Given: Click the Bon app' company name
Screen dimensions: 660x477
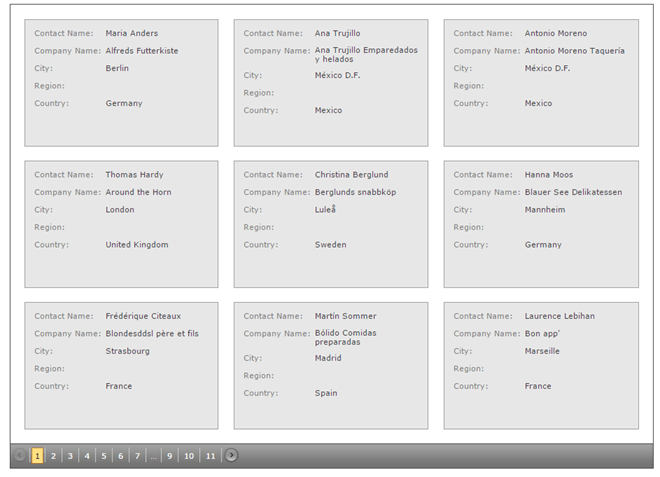Looking at the screenshot, I should [542, 333].
